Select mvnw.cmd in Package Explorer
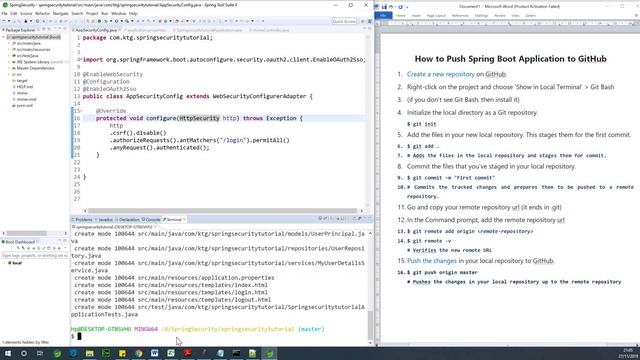Image resolution: width=640 pixels, height=360 pixels. click(27, 99)
